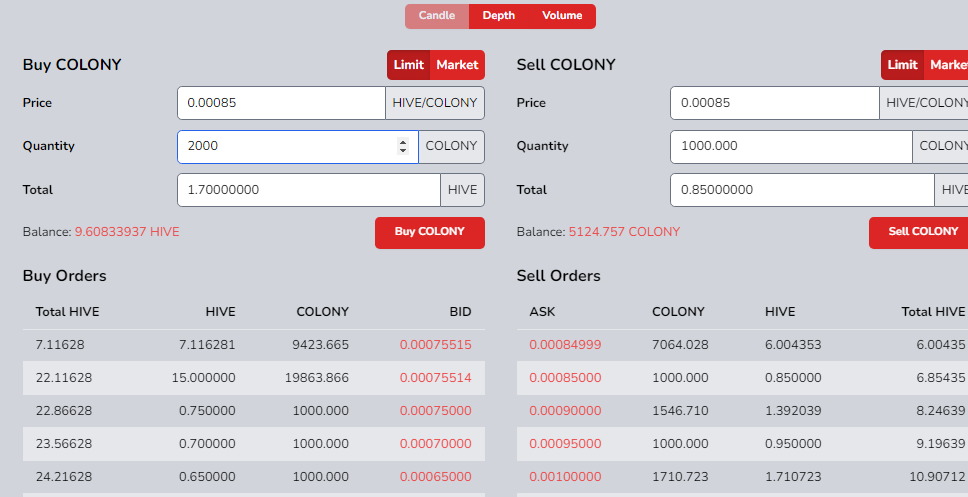The height and width of the screenshot is (497, 968).
Task: Click buy order COLONY amount 9423.665
Action: pyautogui.click(x=320, y=345)
